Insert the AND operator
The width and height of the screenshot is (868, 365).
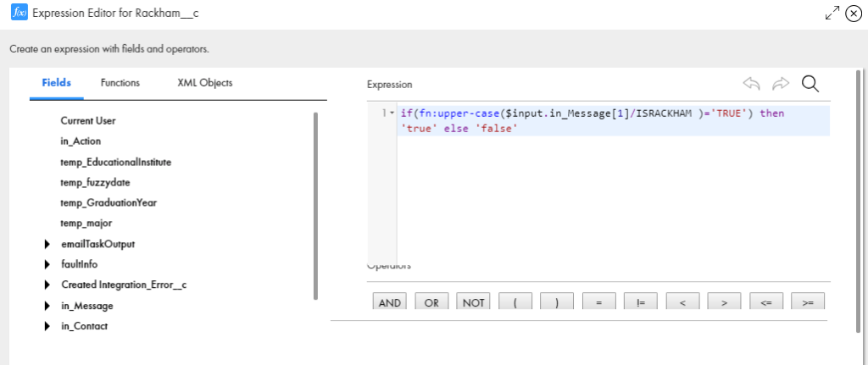[390, 302]
